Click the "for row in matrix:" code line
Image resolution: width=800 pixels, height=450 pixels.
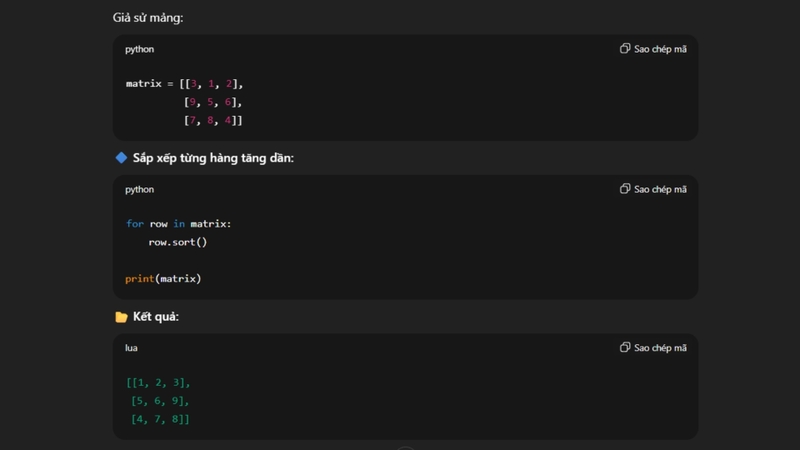(x=178, y=224)
